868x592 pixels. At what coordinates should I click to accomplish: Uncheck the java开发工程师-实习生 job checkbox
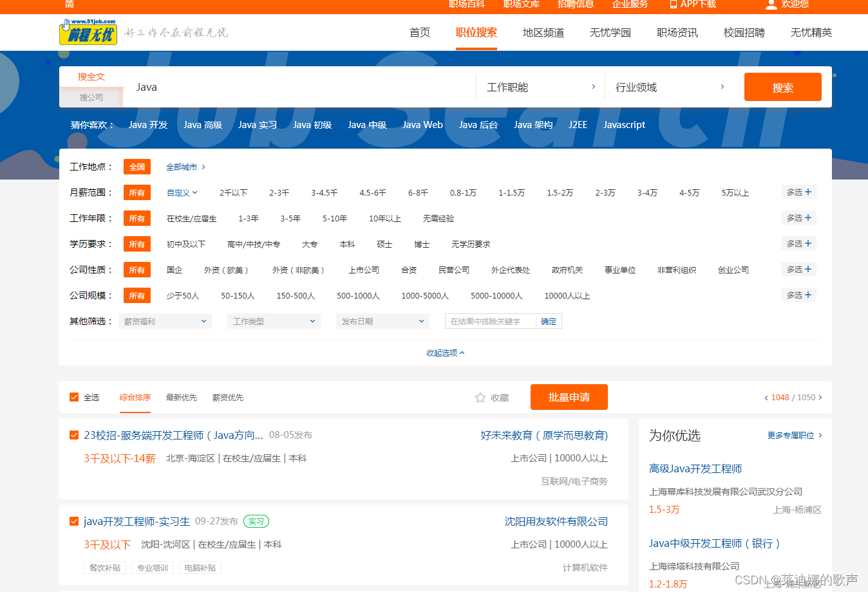coord(74,521)
